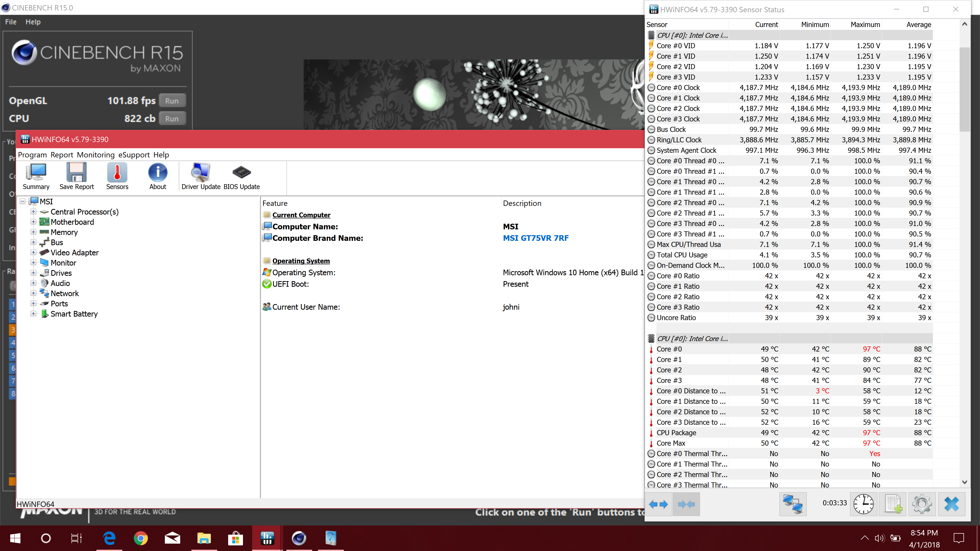Open the eSupport menu
Image resolution: width=980 pixels, height=551 pixels.
(134, 155)
